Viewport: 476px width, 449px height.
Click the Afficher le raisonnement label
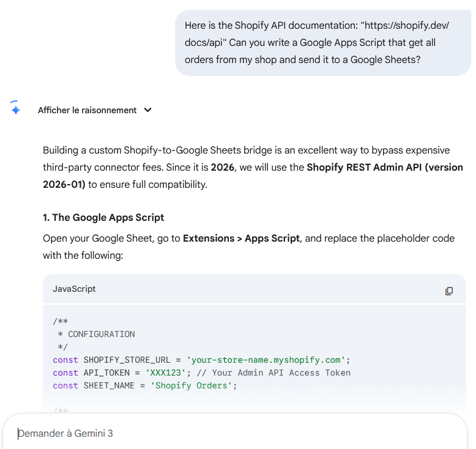[x=87, y=110]
